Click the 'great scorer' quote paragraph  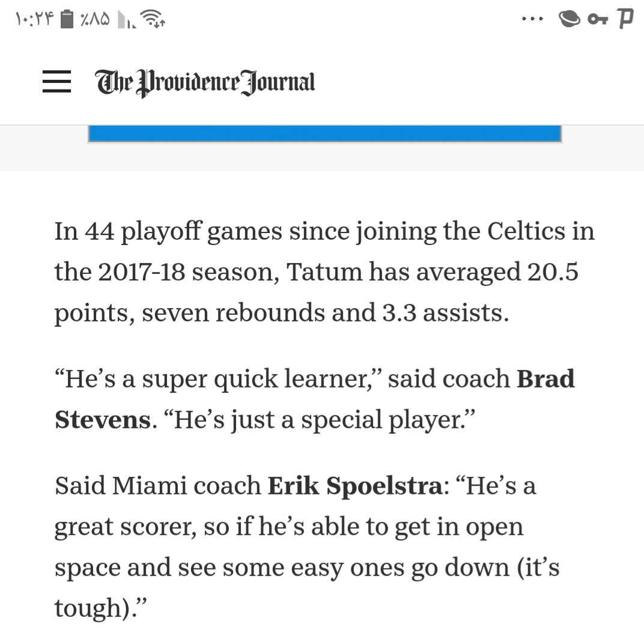pos(307,547)
